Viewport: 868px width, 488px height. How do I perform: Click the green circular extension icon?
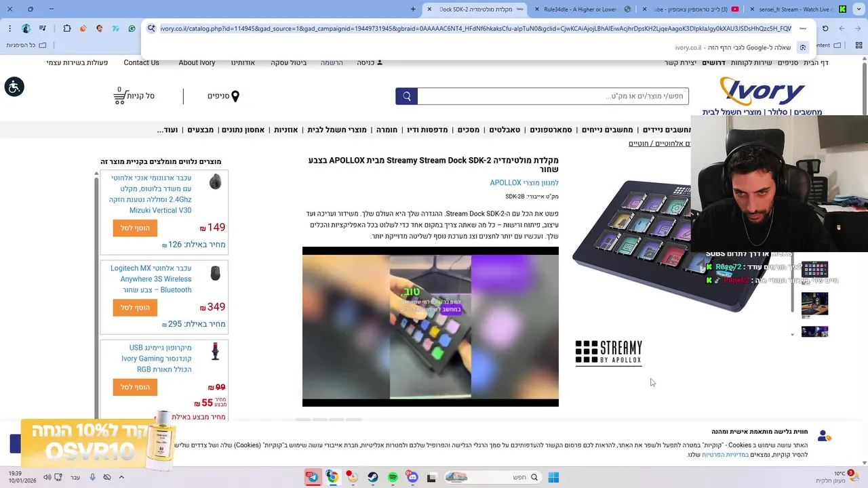[x=132, y=28]
